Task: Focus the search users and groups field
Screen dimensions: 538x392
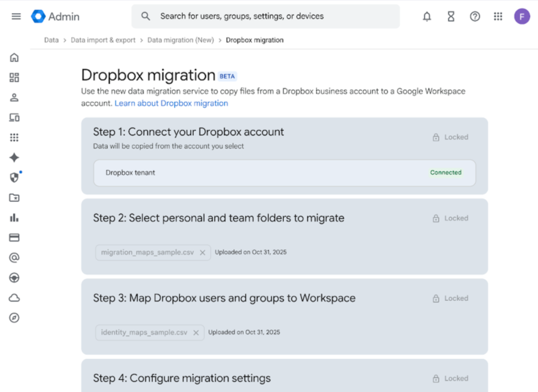Action: pos(265,16)
